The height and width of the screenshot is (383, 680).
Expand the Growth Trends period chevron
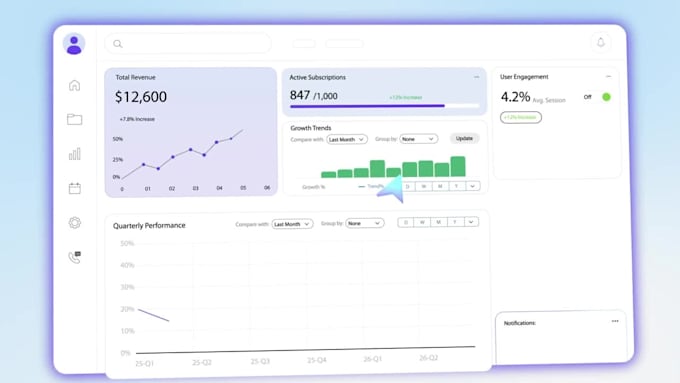[472, 186]
